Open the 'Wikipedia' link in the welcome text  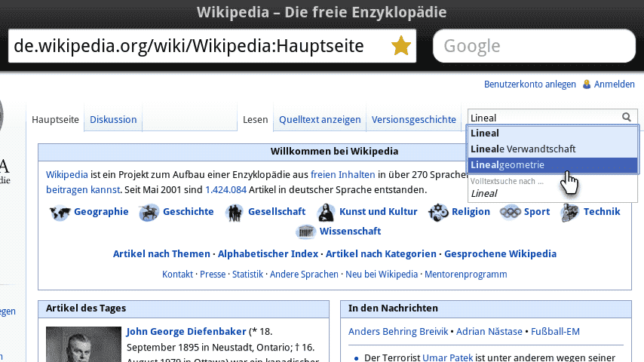[x=67, y=175]
